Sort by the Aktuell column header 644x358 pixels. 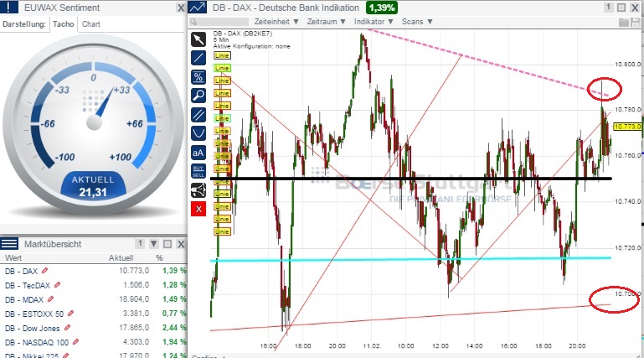click(121, 257)
